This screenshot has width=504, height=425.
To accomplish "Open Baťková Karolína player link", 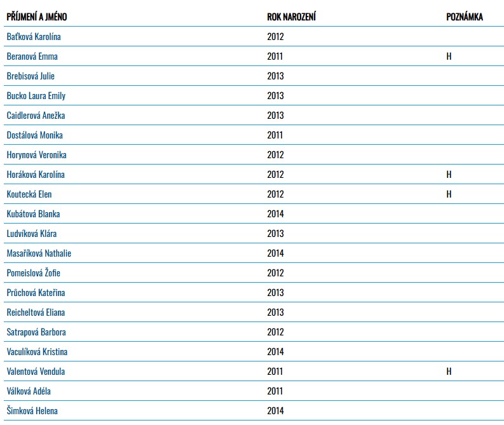I will pos(34,37).
